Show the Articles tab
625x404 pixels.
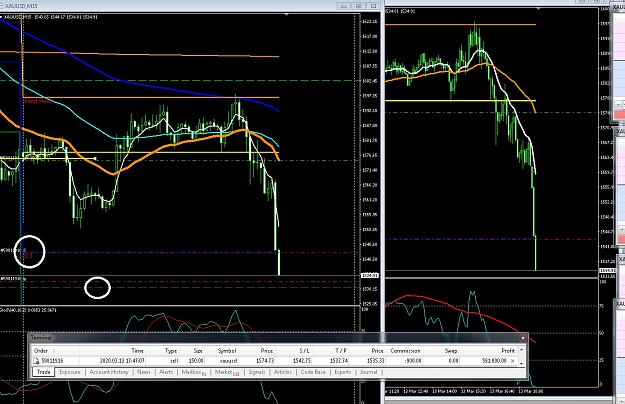tap(283, 372)
